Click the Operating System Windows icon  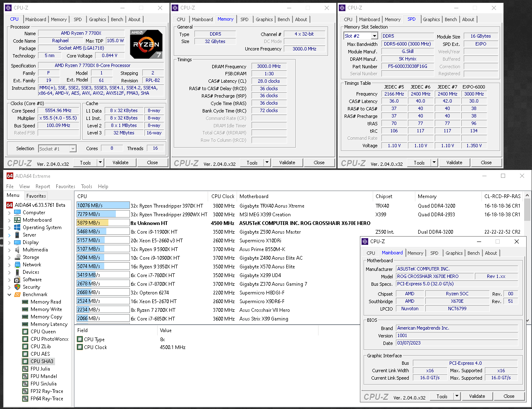pos(17,227)
